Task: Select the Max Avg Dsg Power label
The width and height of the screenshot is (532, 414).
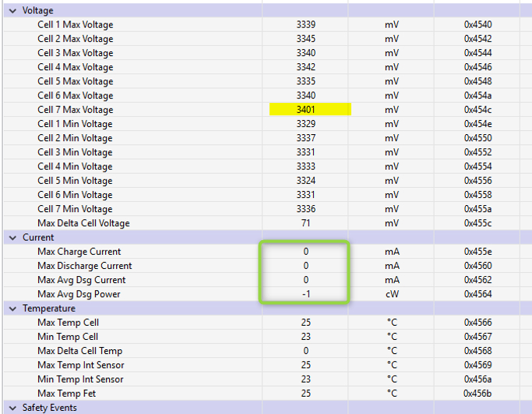Action: click(79, 294)
